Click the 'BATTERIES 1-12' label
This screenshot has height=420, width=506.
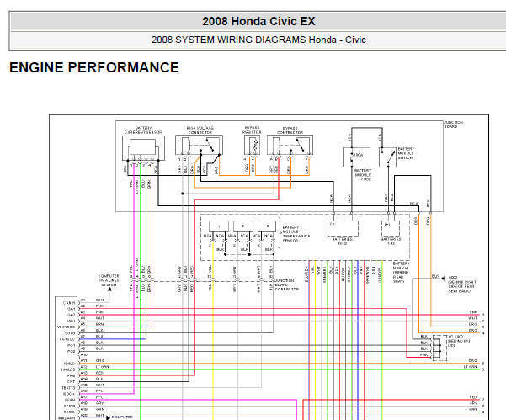[x=391, y=242]
